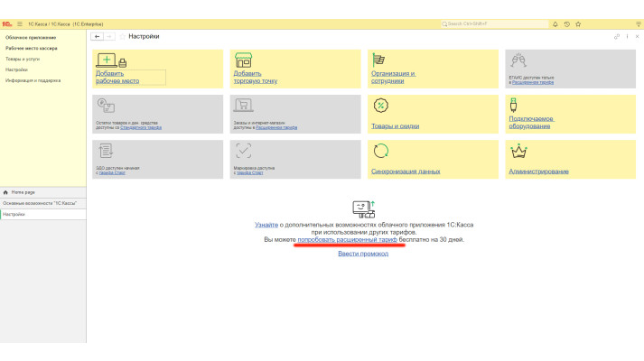
Task: Click the organization flag icon
Action: 378,60
